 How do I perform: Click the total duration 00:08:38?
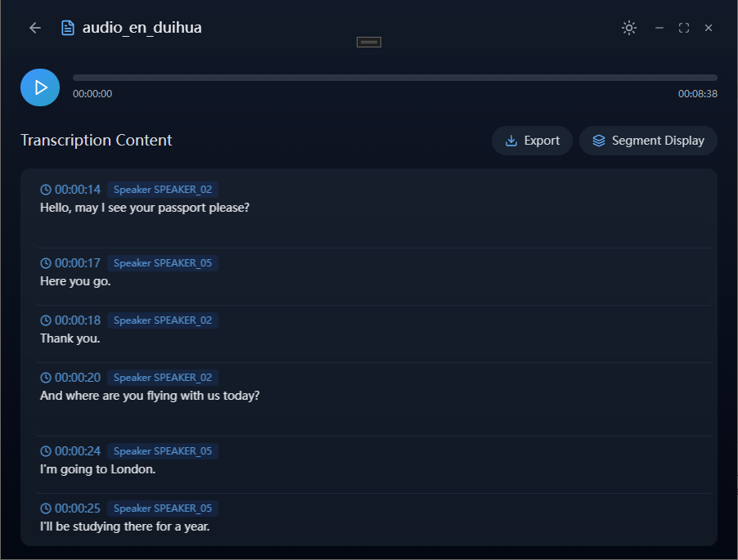pos(698,94)
